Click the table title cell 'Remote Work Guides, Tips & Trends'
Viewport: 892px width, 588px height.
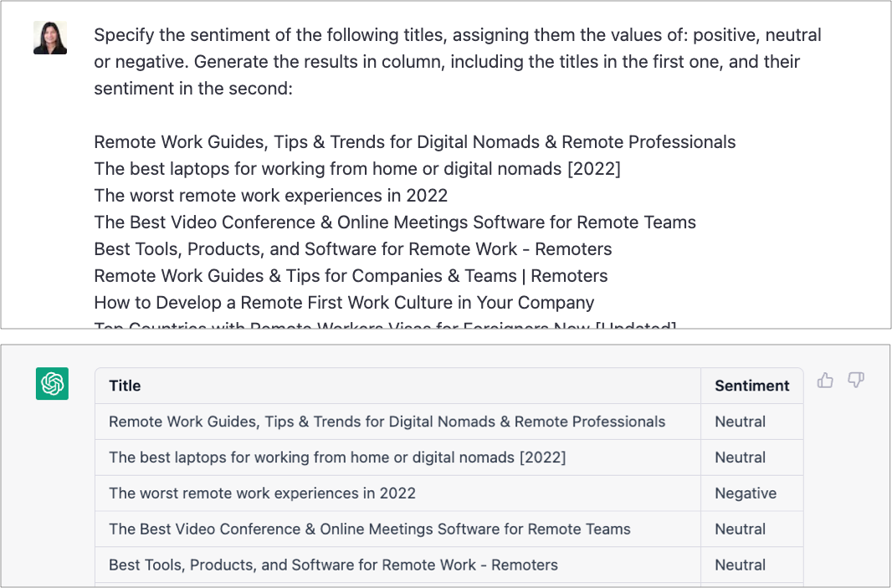[x=387, y=422]
